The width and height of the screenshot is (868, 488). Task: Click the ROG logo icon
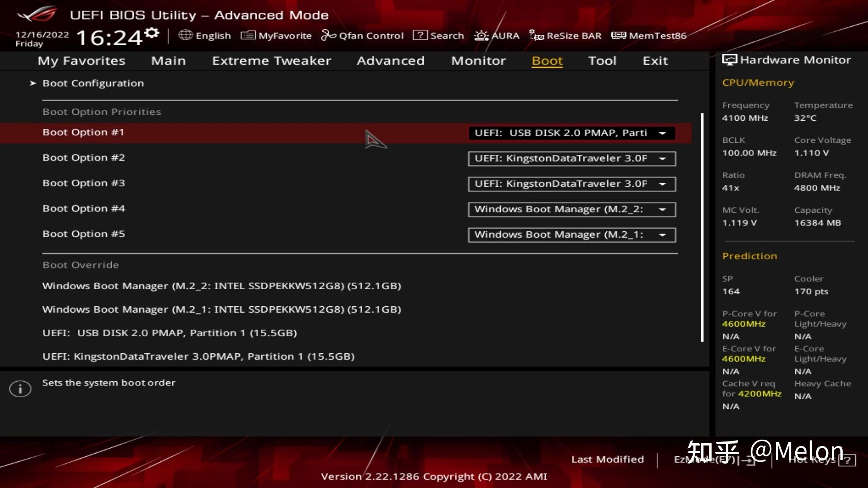tap(37, 14)
